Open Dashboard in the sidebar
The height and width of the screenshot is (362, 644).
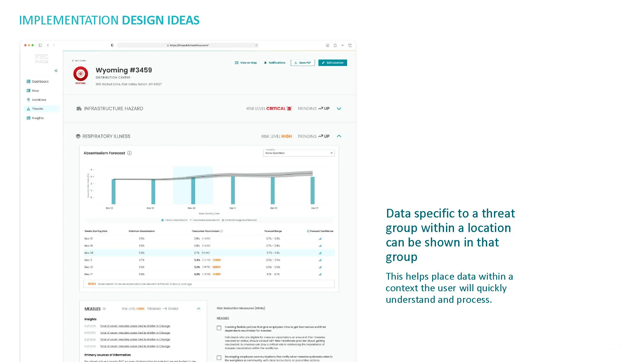coord(40,81)
